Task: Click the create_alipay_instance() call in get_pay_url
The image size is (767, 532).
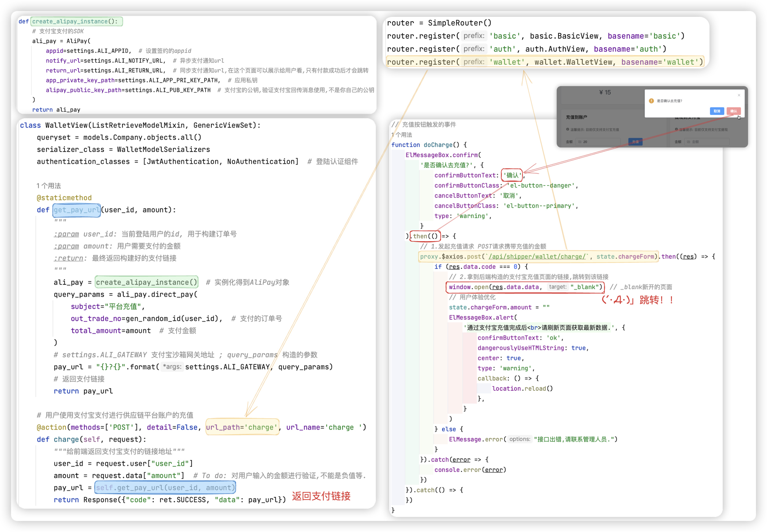Action: [x=147, y=282]
